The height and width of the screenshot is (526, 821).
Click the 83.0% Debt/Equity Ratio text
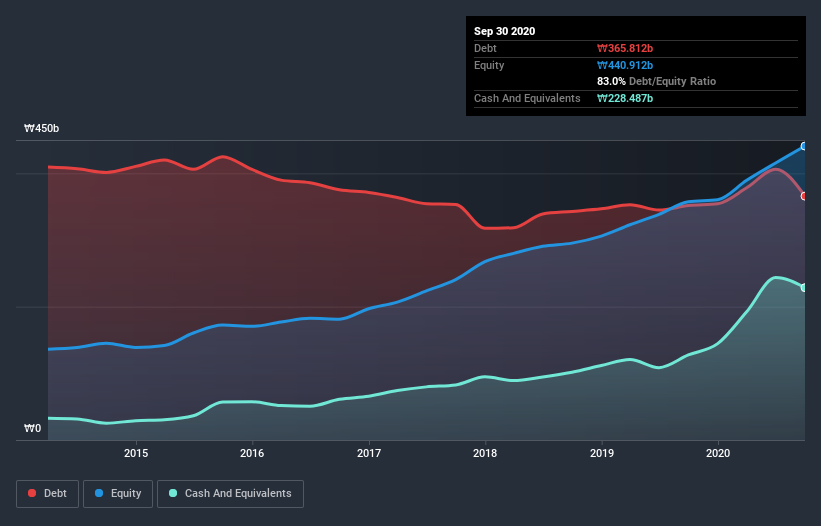pyautogui.click(x=656, y=82)
